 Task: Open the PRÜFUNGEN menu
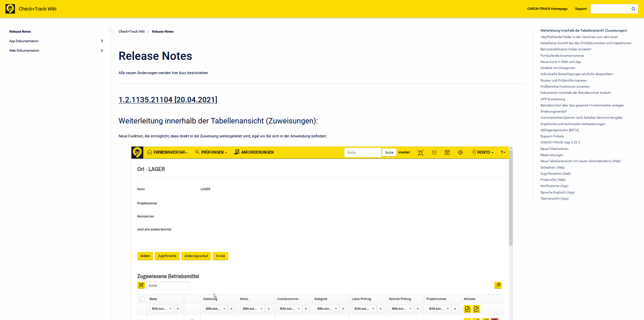211,152
